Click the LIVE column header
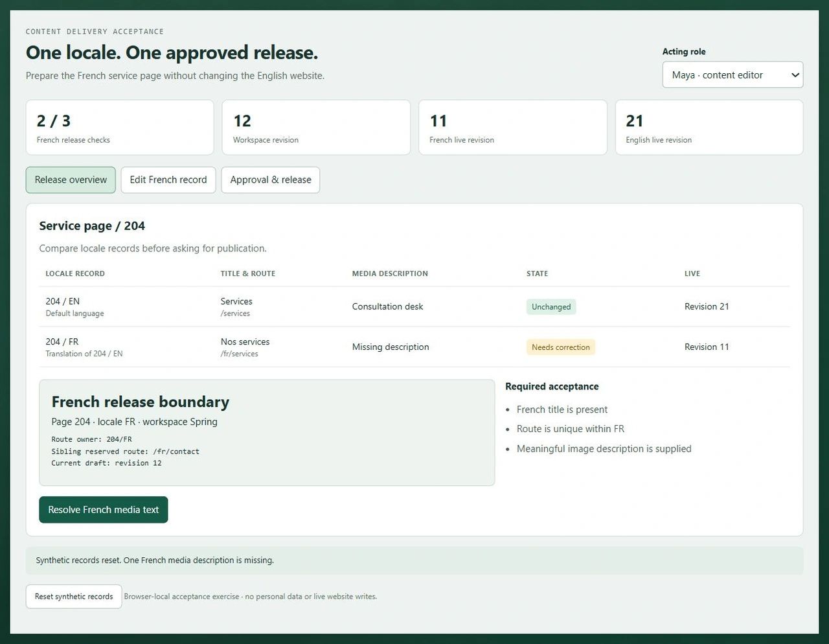The width and height of the screenshot is (829, 644). click(x=692, y=273)
